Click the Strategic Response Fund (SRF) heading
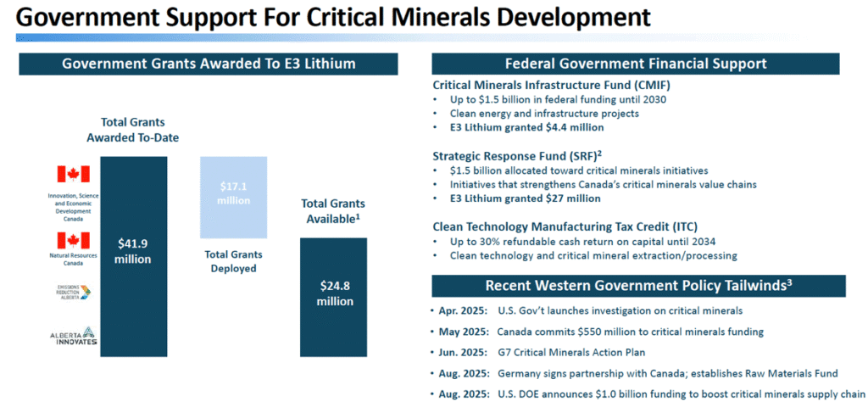Image resolution: width=868 pixels, height=413 pixels. (x=515, y=156)
